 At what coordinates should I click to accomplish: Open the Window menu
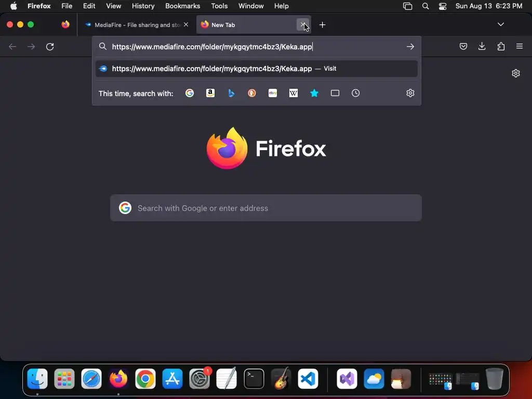tap(251, 6)
